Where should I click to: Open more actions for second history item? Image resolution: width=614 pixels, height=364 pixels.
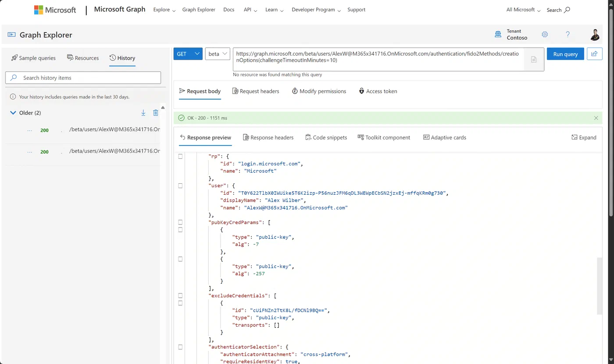coord(30,152)
